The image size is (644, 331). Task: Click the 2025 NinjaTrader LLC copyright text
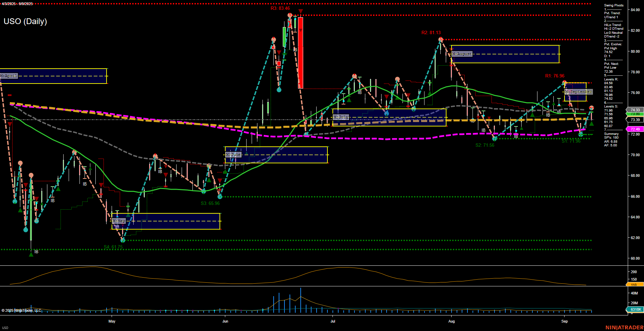point(22,310)
